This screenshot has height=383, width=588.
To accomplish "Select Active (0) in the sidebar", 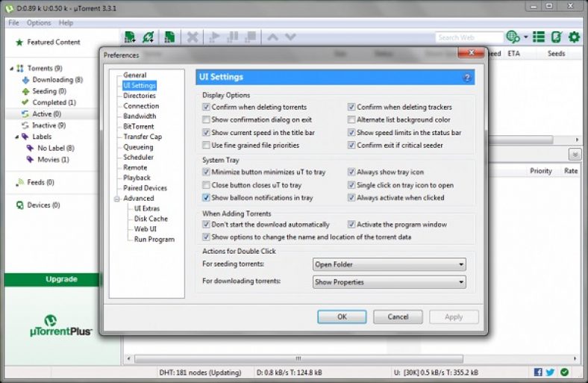I will coord(46,113).
